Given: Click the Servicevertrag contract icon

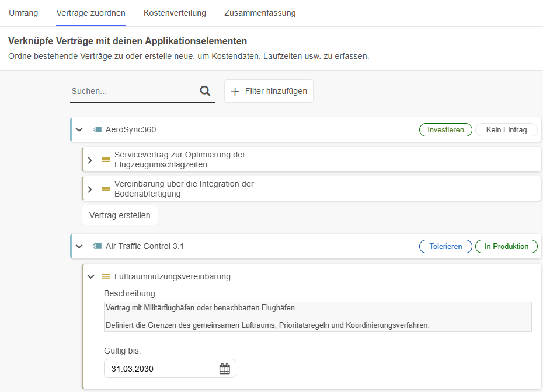Looking at the screenshot, I should click(106, 159).
